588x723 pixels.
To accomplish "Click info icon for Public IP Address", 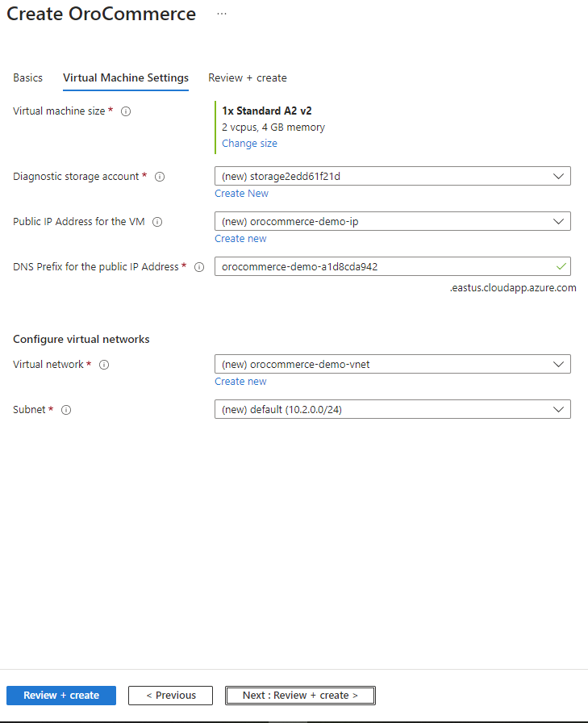I will pyautogui.click(x=157, y=222).
